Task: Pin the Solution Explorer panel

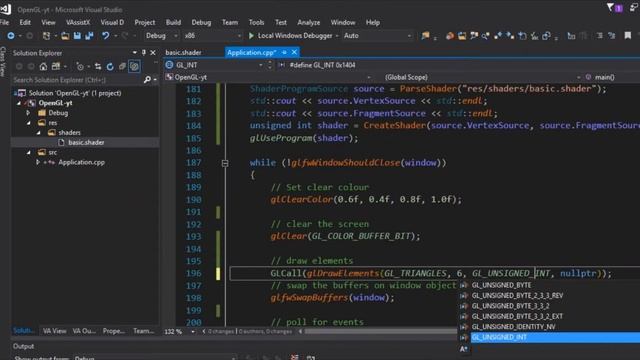Action: click(x=144, y=53)
